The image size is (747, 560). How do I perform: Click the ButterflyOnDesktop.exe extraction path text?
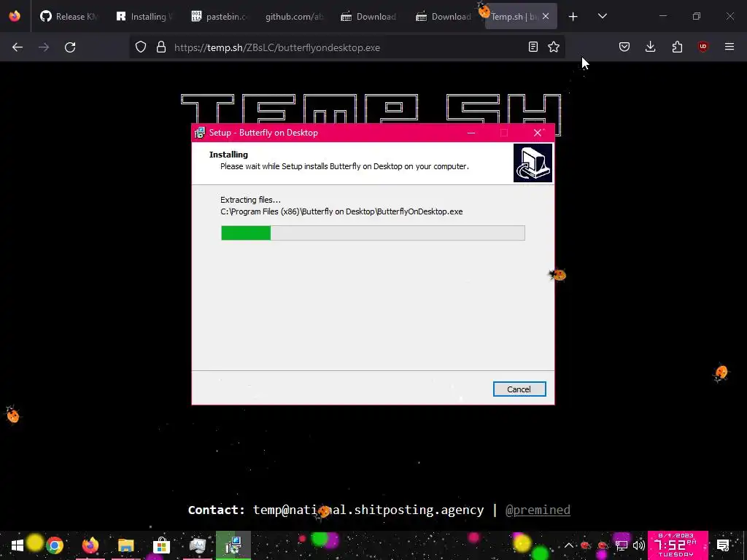[x=341, y=211]
